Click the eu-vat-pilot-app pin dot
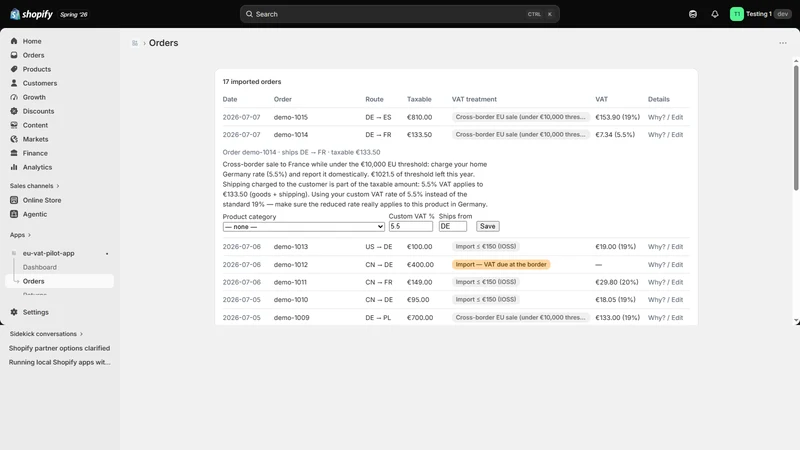 107,254
